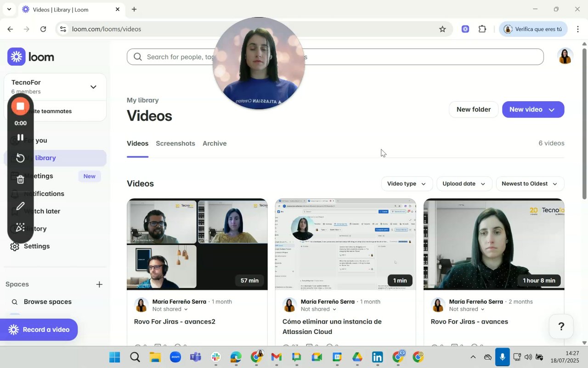The width and height of the screenshot is (588, 368).
Task: Open LinkedIn from taskbar
Action: [x=378, y=357]
